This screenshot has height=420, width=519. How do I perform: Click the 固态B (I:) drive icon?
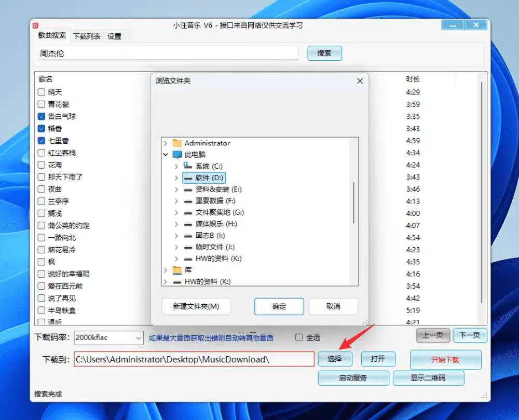point(188,236)
